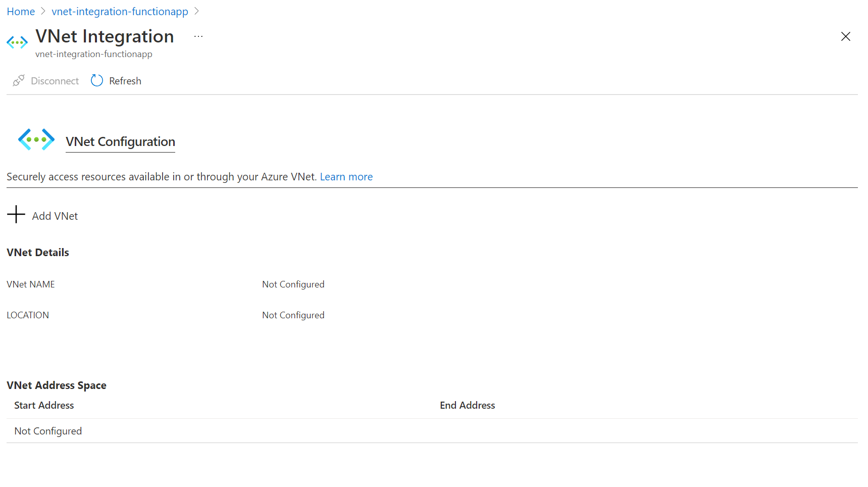This screenshot has height=487, width=868.
Task: Open the ellipsis menu beside VNet Integration title
Action: click(198, 36)
